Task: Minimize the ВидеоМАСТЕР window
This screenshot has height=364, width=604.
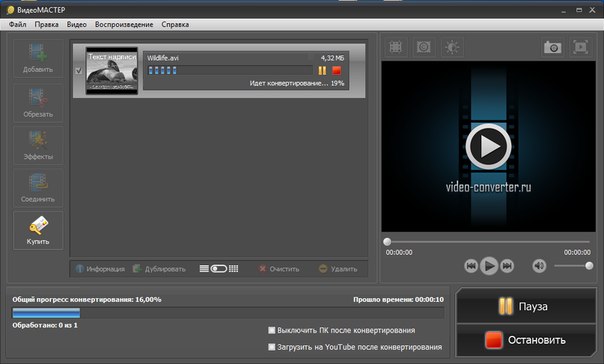Action: [564, 11]
